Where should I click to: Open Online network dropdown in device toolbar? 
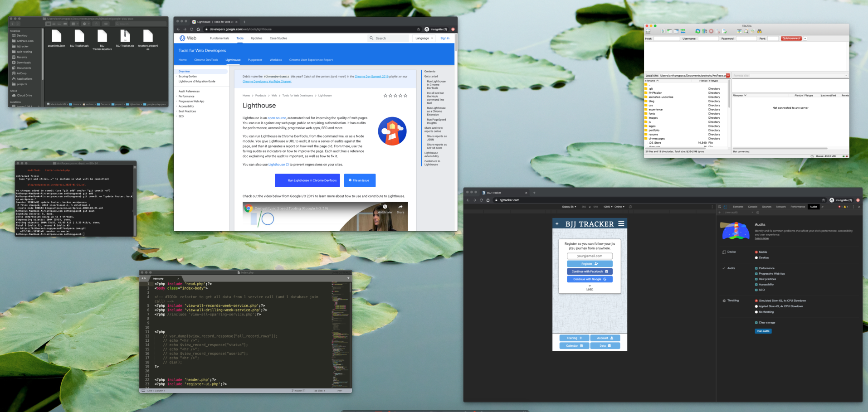coord(619,207)
